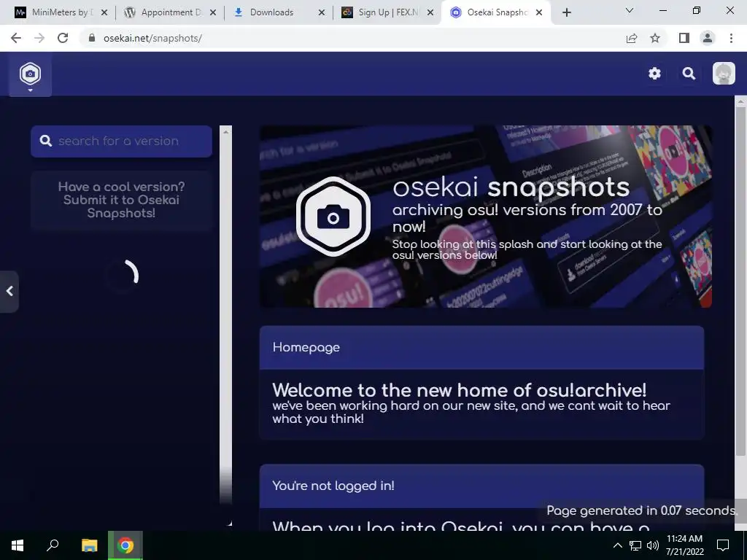Switch to the Sign Up | FEX.NET tab
This screenshot has height=560, width=747.
point(387,12)
